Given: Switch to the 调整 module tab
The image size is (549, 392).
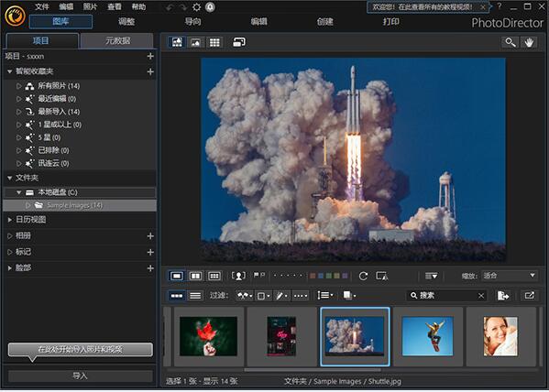Looking at the screenshot, I should click(126, 22).
